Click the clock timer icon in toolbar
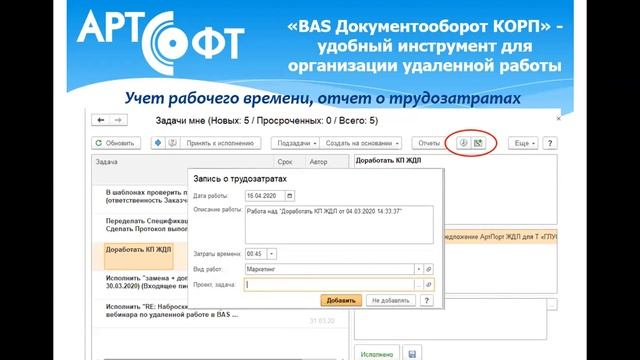 pos(463,143)
